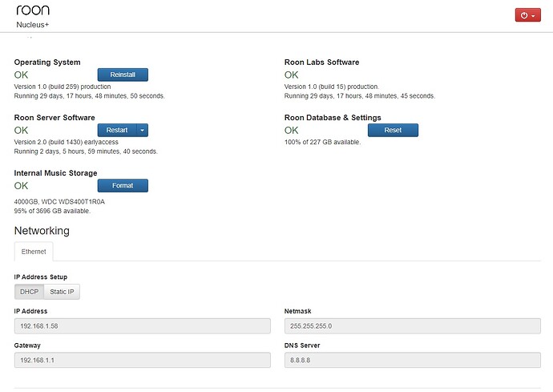Click 'Version 2.0 (build 1430) earlyaccess' text
553x392 pixels.
click(x=67, y=142)
